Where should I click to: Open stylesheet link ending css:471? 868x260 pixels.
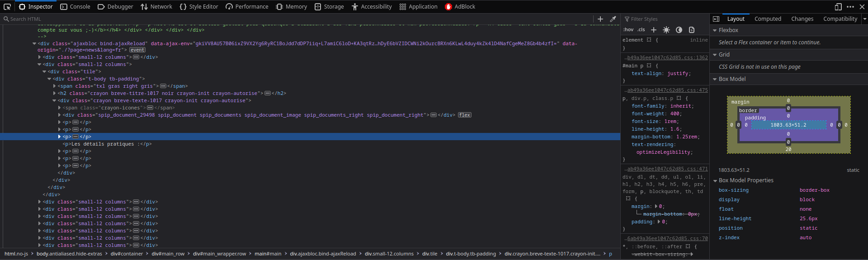coord(666,169)
